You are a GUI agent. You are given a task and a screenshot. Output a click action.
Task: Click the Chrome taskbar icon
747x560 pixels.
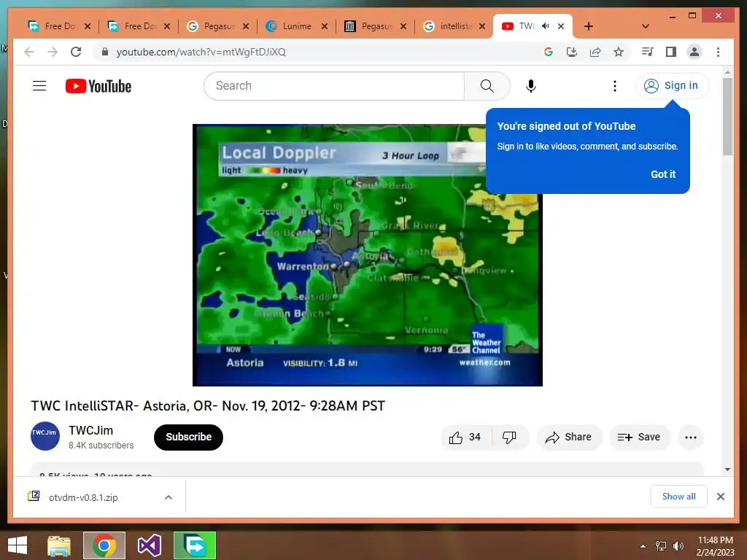click(x=104, y=545)
